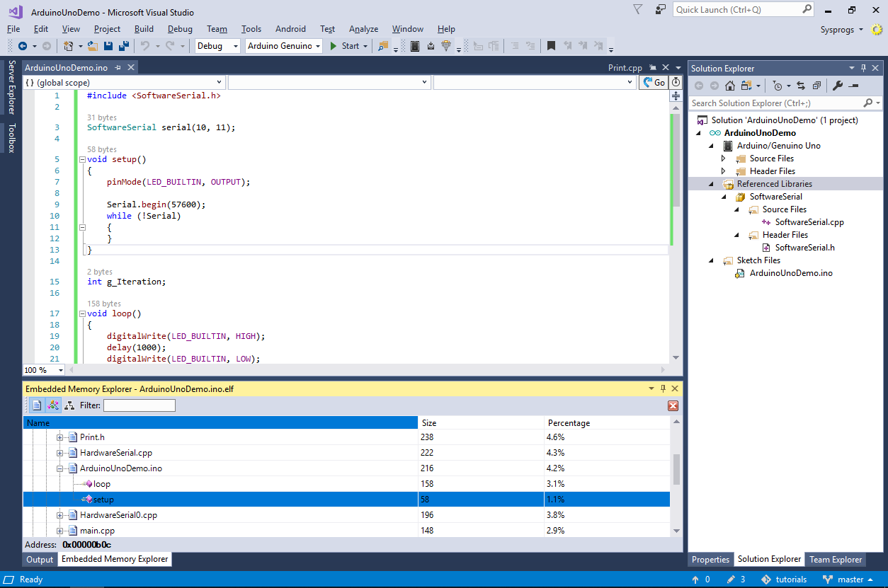Click the Open File folder icon
Screen dimensions: 888x588
[93, 46]
